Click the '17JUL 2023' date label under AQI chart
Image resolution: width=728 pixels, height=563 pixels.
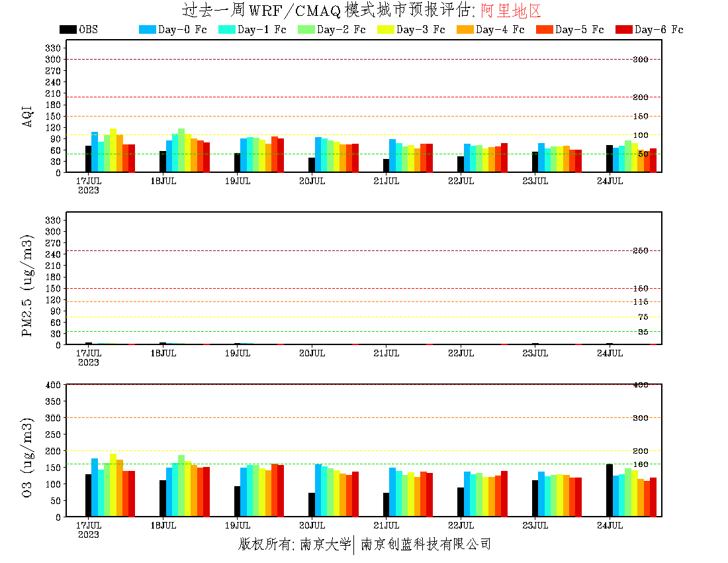89,185
